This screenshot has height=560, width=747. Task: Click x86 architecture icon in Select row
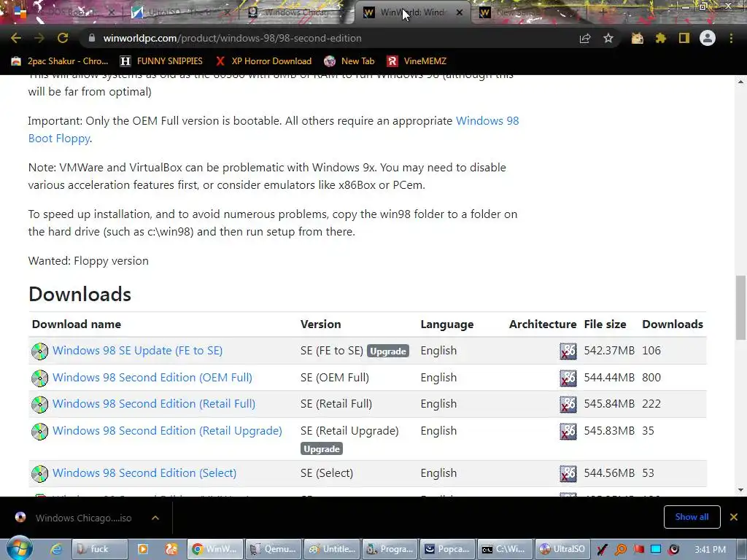tap(568, 474)
